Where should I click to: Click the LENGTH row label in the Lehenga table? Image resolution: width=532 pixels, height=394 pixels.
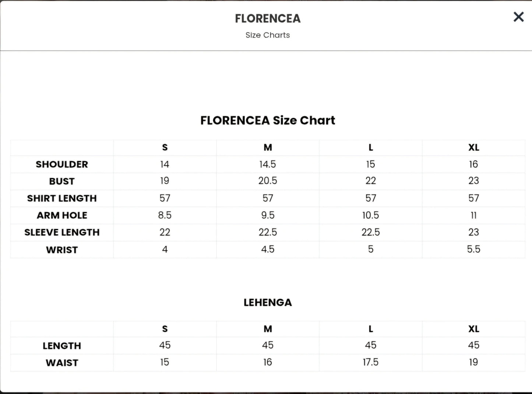[62, 346]
